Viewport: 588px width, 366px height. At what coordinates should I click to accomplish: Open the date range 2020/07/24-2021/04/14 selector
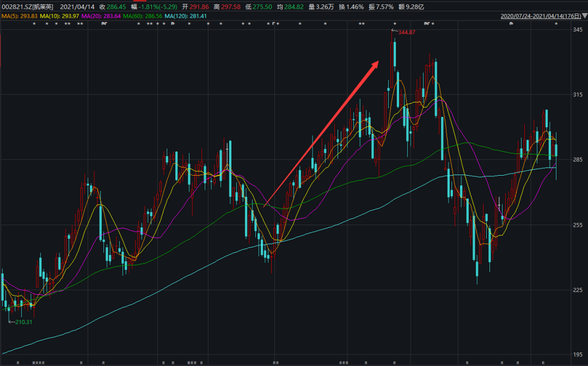[543, 16]
